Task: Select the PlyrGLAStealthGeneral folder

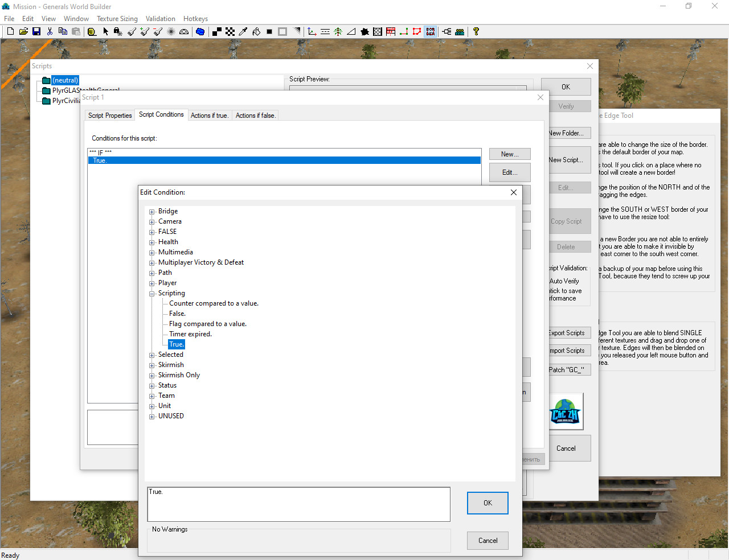Action: [85, 90]
